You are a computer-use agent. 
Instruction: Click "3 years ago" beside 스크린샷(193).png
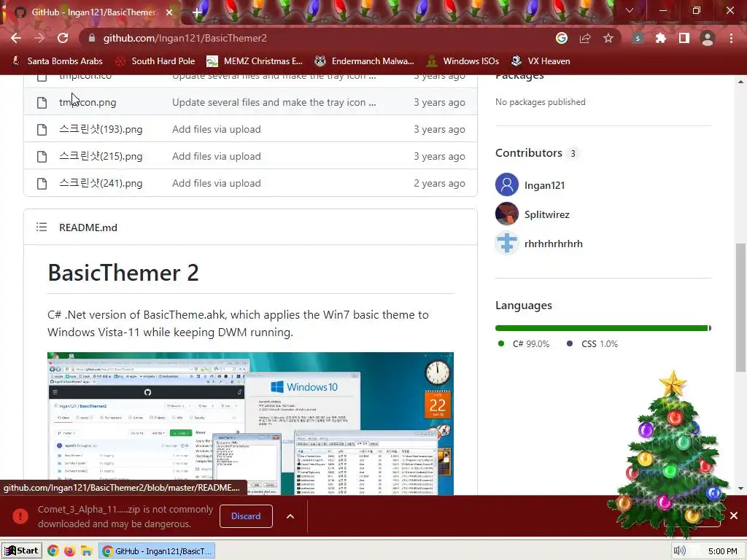point(439,130)
